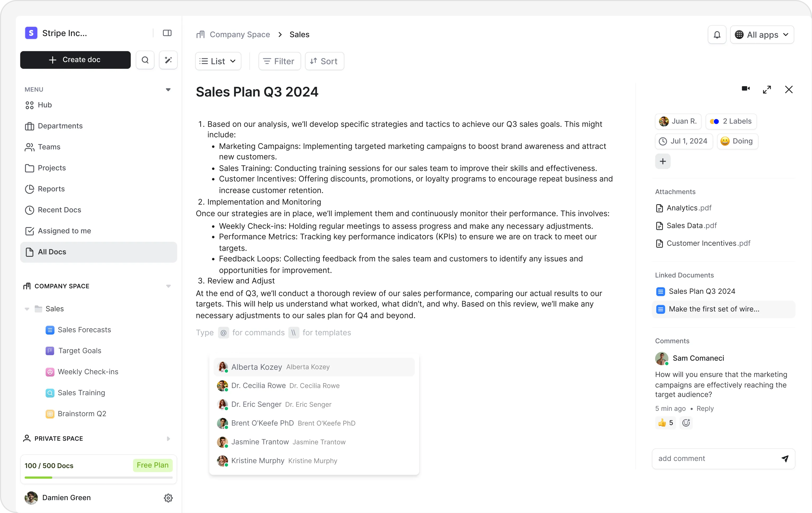Start a video call via camera icon
This screenshot has width=812, height=513.
pyautogui.click(x=745, y=89)
